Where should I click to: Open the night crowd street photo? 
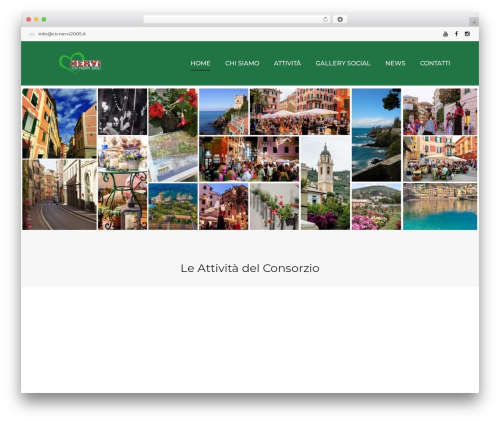(249, 159)
